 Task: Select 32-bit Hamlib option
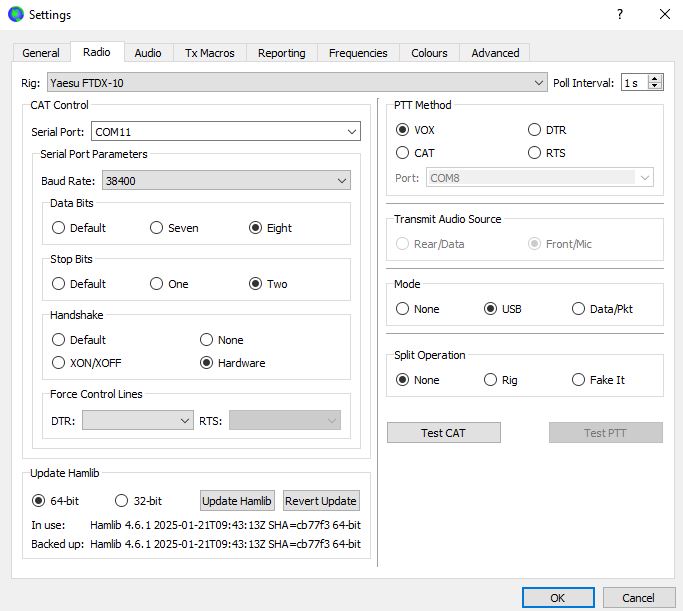coord(122,501)
